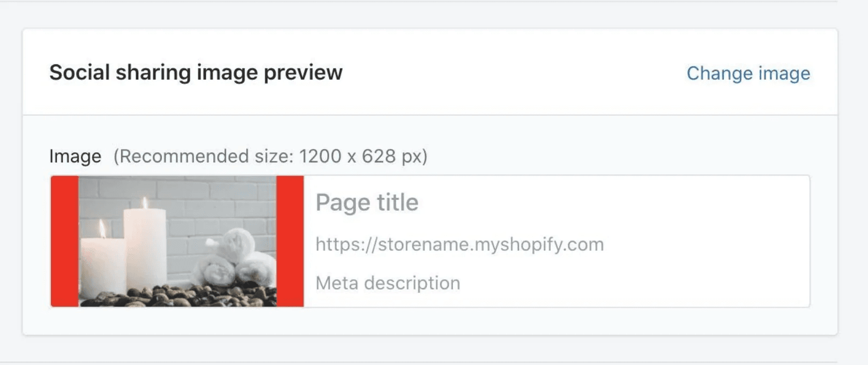Click the flame of the tall candle
Image resolution: width=868 pixels, height=365 pixels.
(x=144, y=203)
